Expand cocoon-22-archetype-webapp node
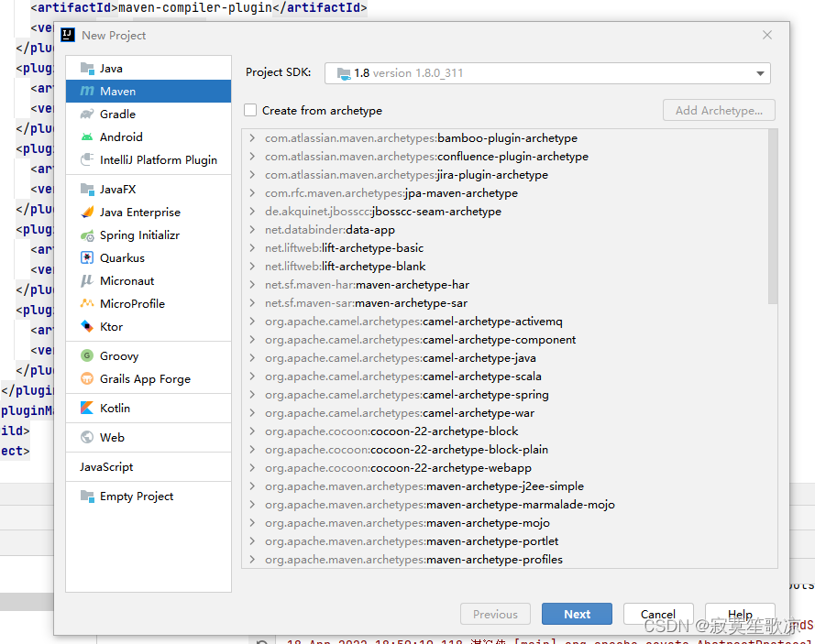 252,467
